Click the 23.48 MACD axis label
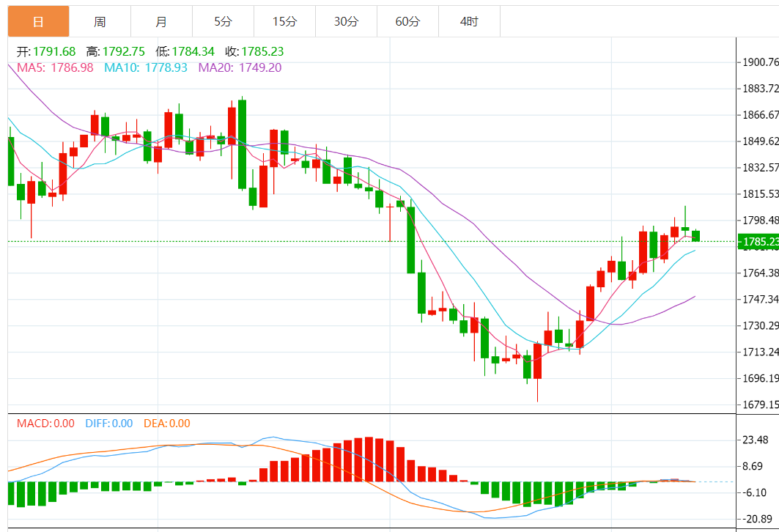The width and height of the screenshot is (779, 532). [756, 440]
